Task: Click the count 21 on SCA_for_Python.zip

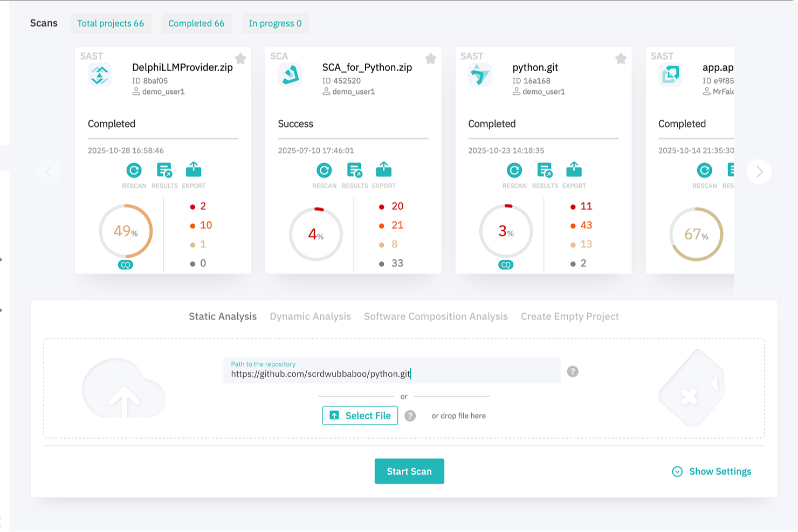Action: coord(397,225)
